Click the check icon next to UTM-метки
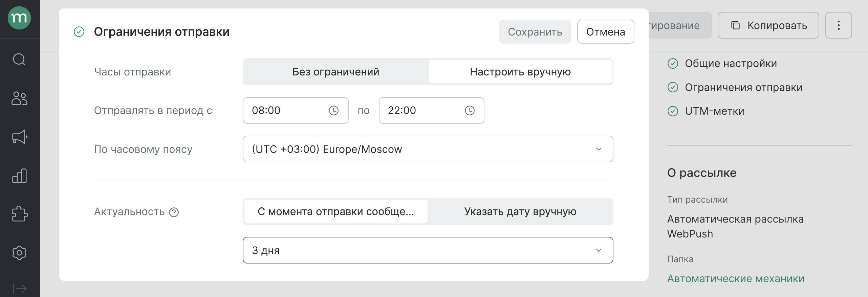Image resolution: width=868 pixels, height=297 pixels. 673,111
